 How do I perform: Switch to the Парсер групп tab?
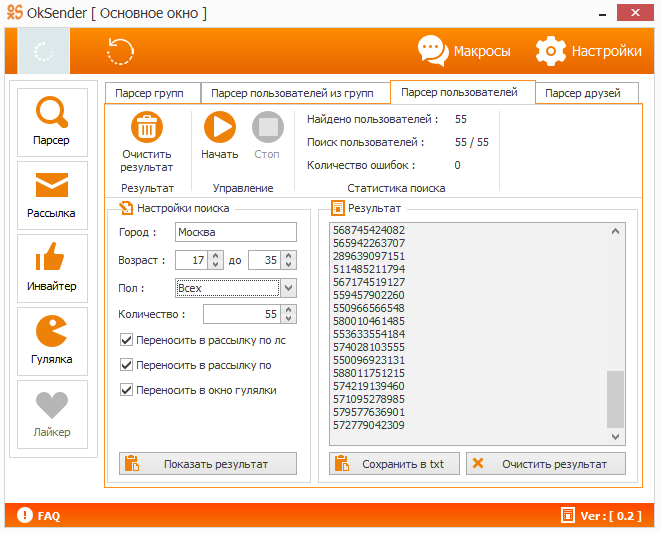click(152, 93)
